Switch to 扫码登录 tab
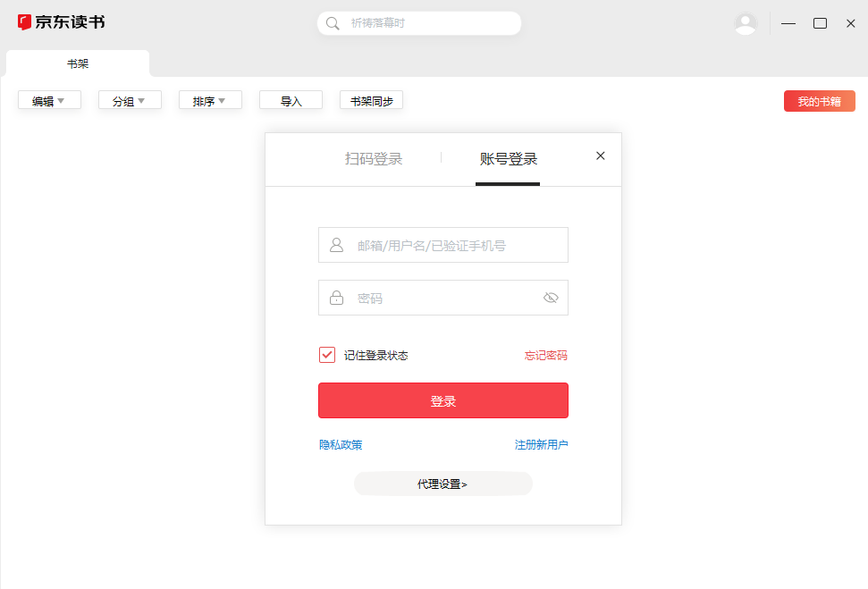Screen dimensions: 868x589 click(x=374, y=158)
